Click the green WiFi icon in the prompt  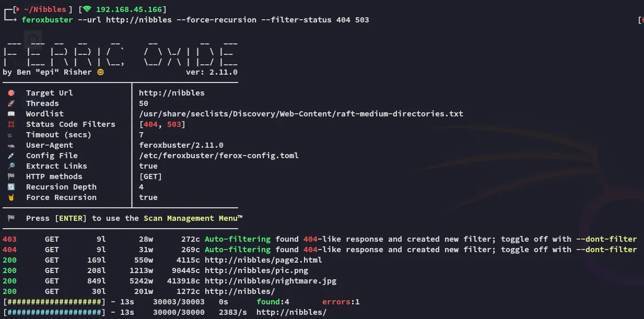[87, 9]
